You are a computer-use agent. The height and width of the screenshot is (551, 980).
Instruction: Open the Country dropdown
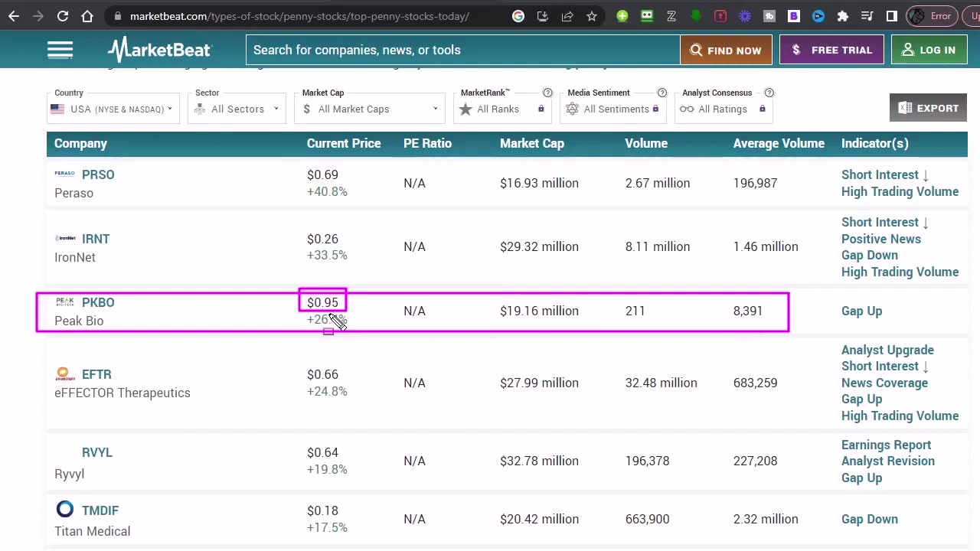tap(113, 109)
